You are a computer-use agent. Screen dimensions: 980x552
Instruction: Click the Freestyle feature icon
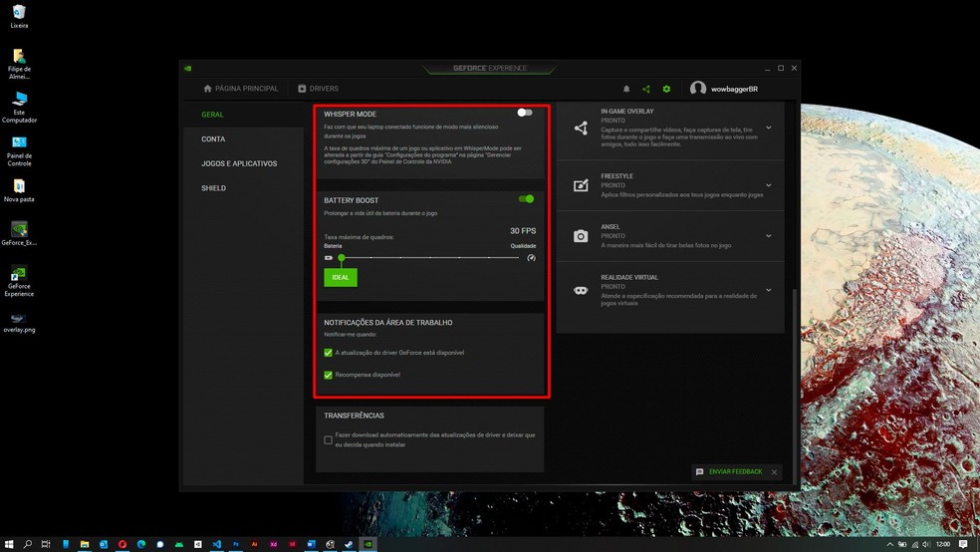(x=581, y=185)
